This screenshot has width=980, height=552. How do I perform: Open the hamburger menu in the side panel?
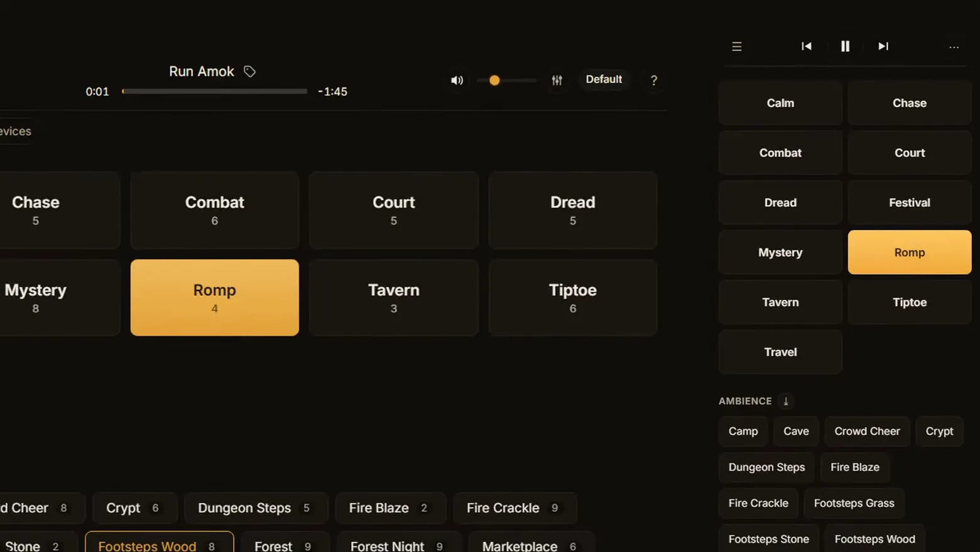click(737, 47)
